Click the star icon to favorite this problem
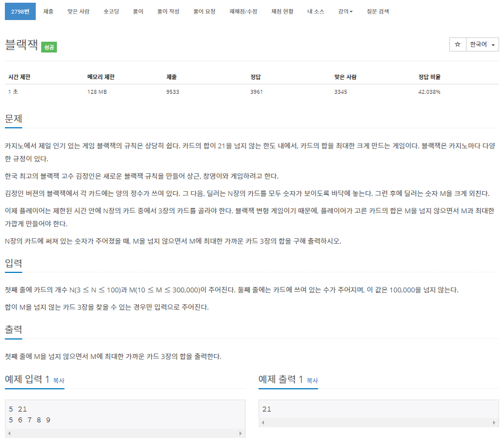This screenshot has height=444, width=504. 458,44
